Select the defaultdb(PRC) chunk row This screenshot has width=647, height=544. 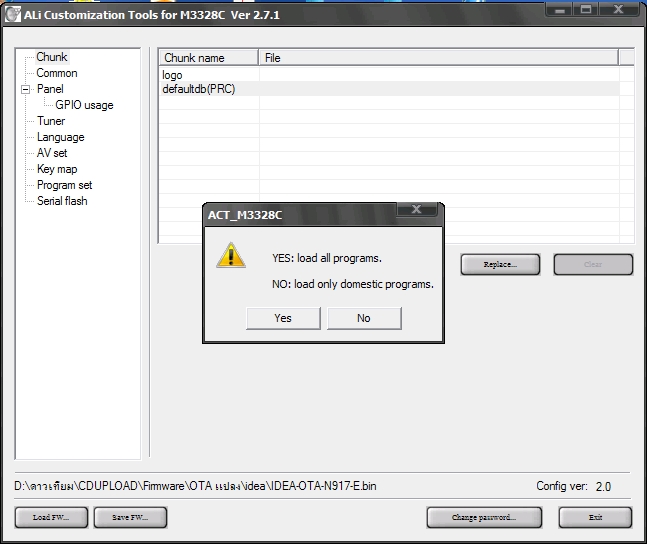[389, 89]
